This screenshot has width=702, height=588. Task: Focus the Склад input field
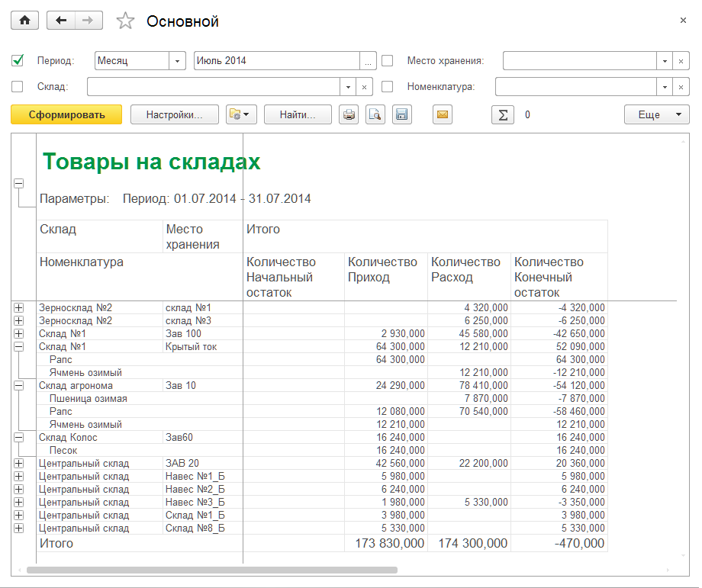214,87
